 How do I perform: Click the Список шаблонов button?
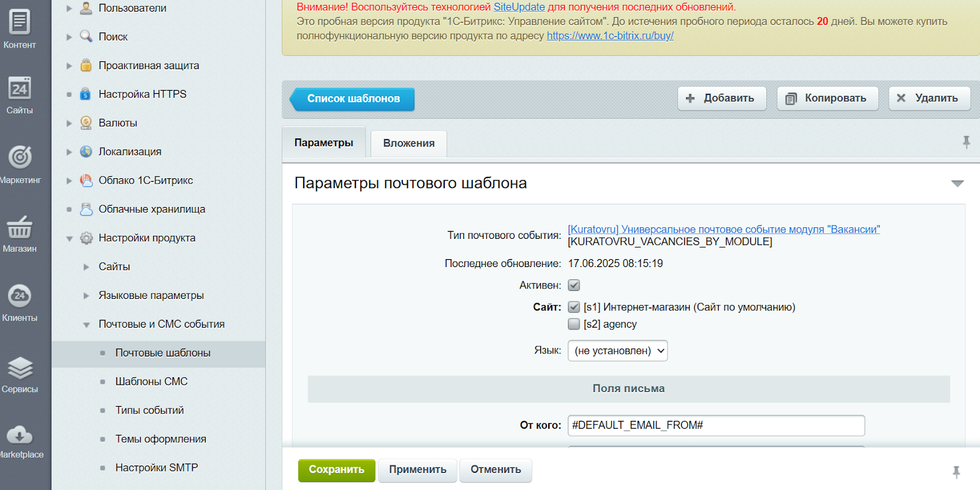[x=353, y=99]
